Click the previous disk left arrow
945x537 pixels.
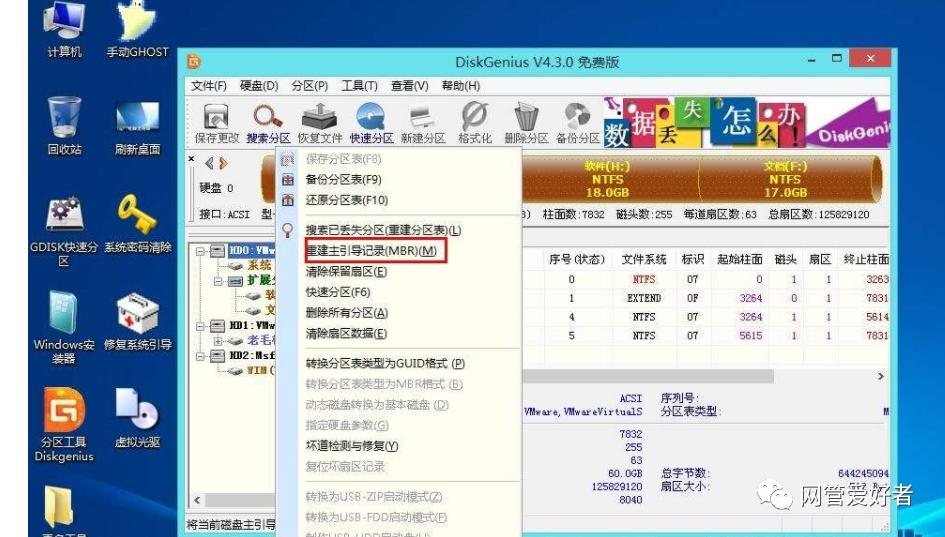[x=209, y=163]
